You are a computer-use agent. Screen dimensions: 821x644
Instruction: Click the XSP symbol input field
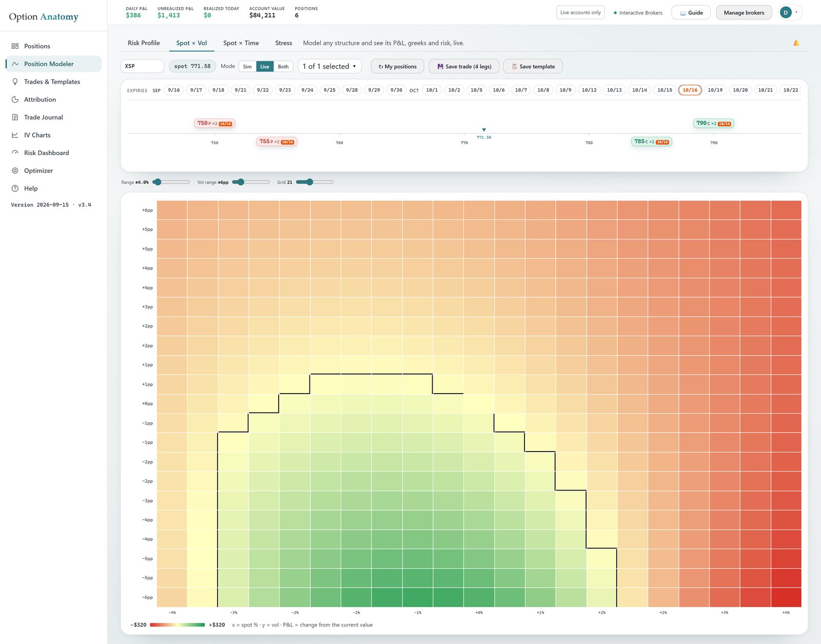142,66
